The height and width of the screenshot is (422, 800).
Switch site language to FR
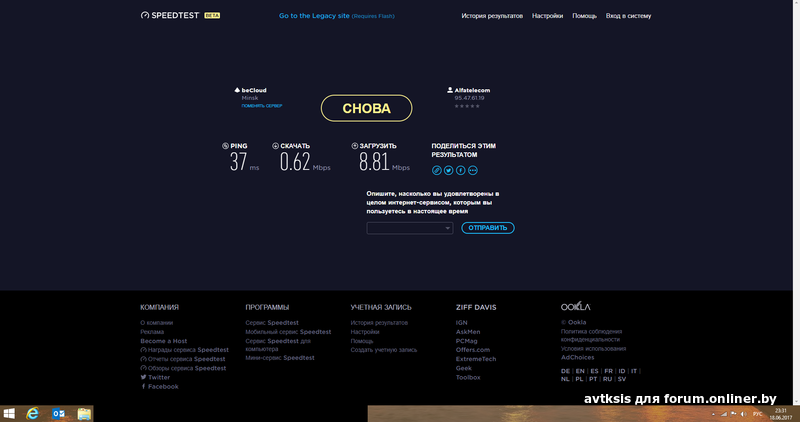(x=608, y=371)
